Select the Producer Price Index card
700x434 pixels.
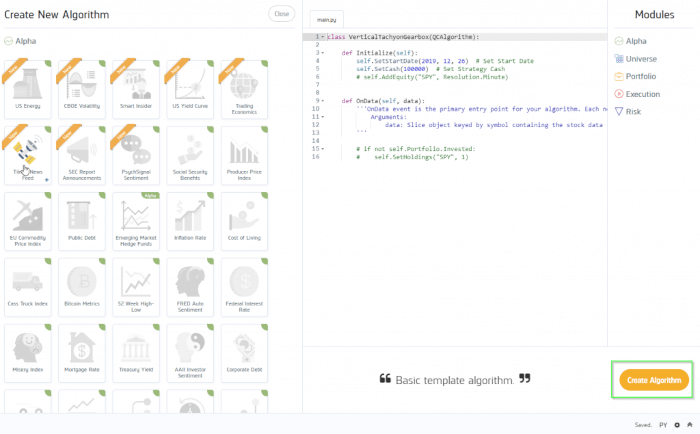click(244, 155)
